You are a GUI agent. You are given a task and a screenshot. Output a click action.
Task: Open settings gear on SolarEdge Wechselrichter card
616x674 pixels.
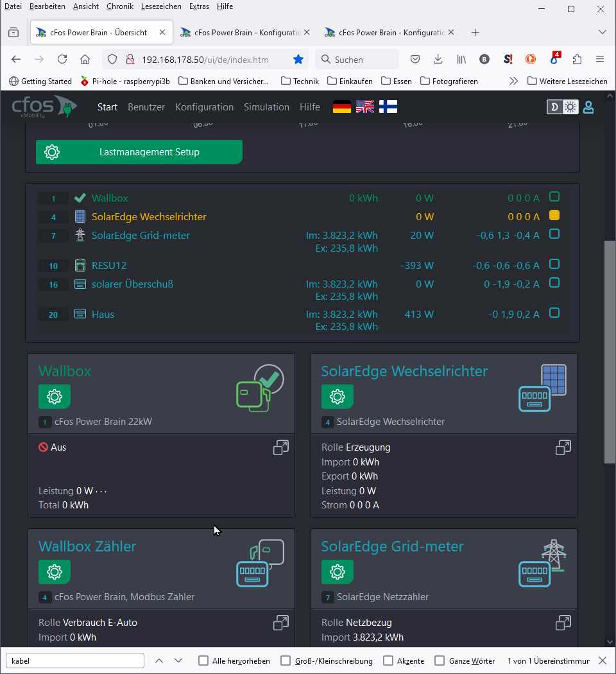(338, 396)
